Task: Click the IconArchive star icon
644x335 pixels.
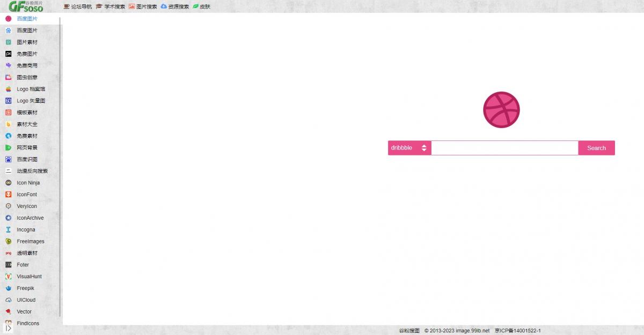Action: (8, 218)
